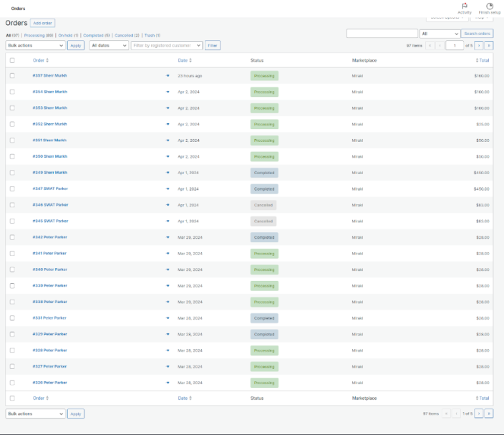This screenshot has height=435, width=504.
Task: Click the order search text field
Action: click(382, 34)
